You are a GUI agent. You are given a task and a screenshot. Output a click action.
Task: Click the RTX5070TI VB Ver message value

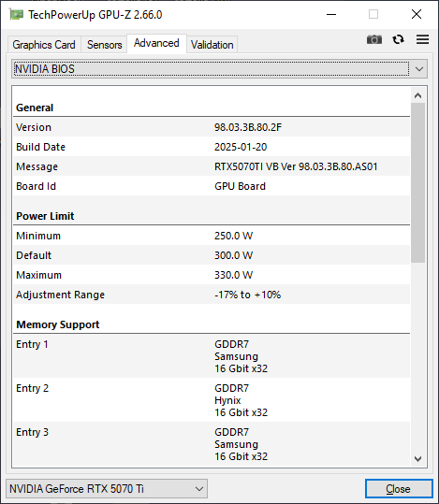point(296,166)
